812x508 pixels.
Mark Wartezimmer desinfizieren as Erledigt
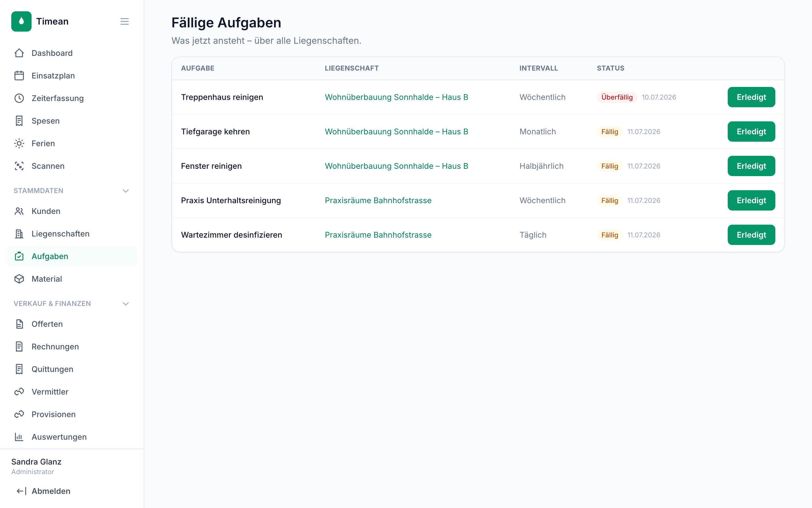pyautogui.click(x=751, y=235)
